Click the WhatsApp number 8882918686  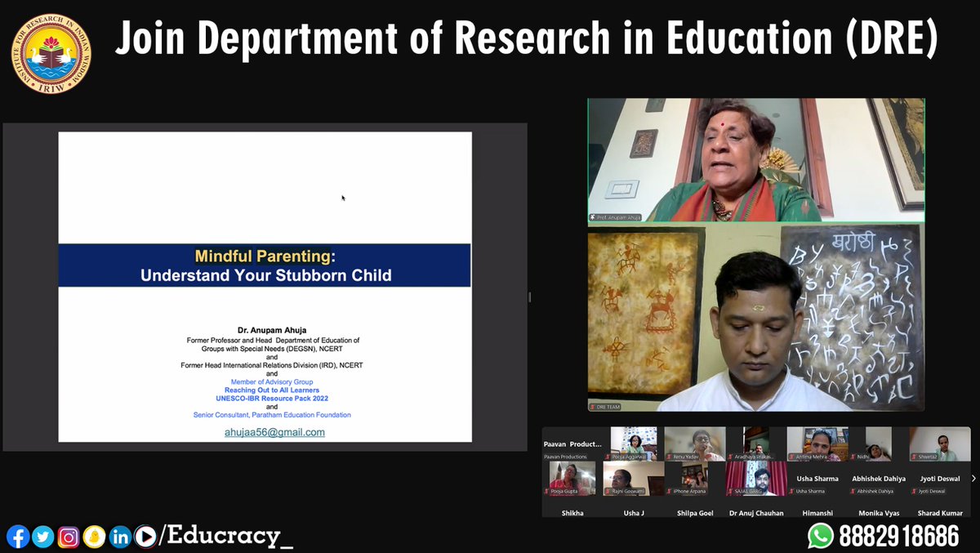900,536
